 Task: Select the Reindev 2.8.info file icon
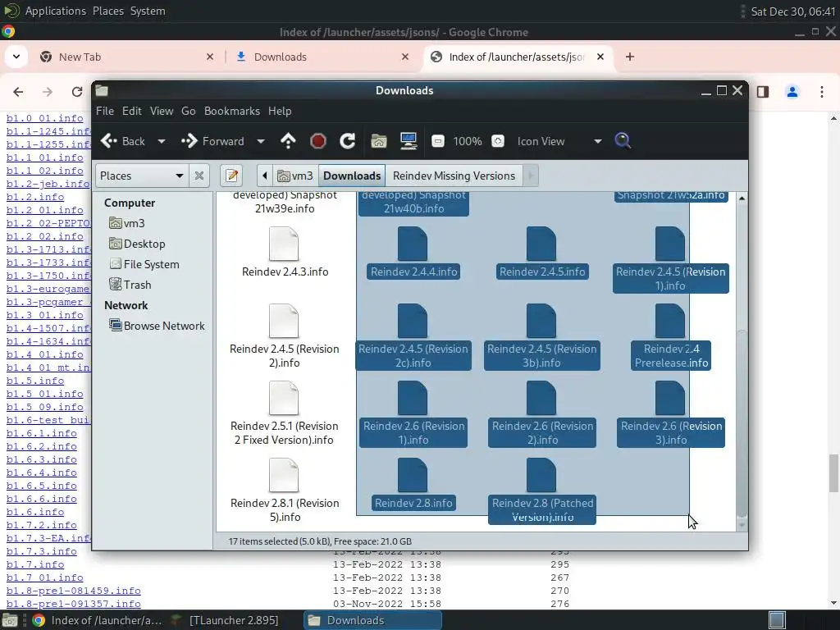coord(413,475)
